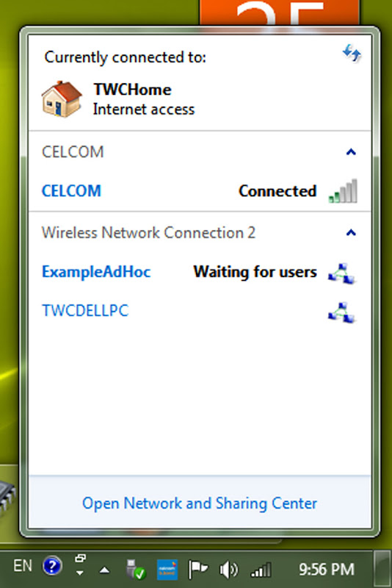The width and height of the screenshot is (392, 588).
Task: Show hidden tray icons arrow
Action: tap(104, 570)
